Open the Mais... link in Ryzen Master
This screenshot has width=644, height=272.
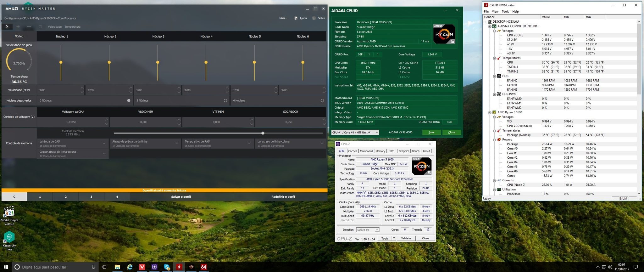(x=283, y=18)
